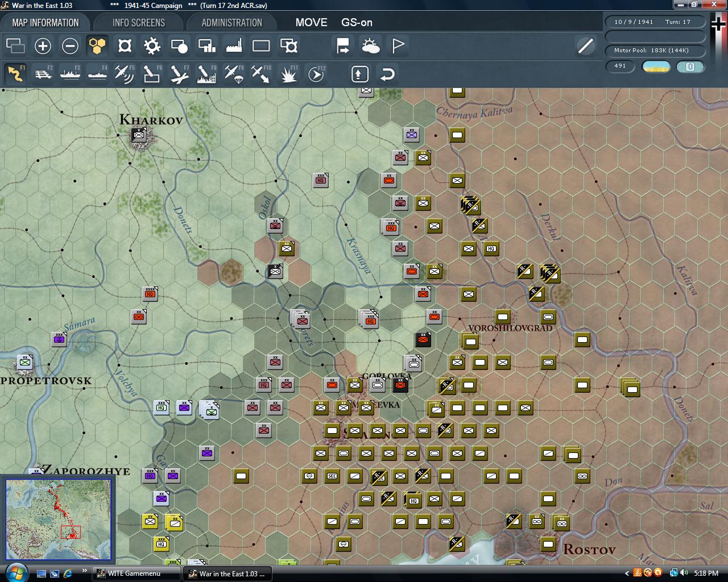Image resolution: width=728 pixels, height=582 pixels.
Task: Expand the quick launch chevron
Action: click(85, 571)
